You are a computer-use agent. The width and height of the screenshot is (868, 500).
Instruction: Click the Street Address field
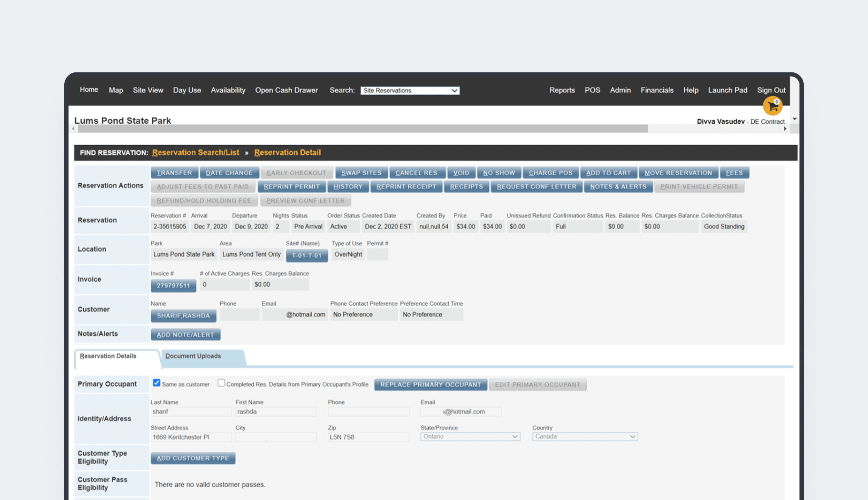pyautogui.click(x=191, y=437)
